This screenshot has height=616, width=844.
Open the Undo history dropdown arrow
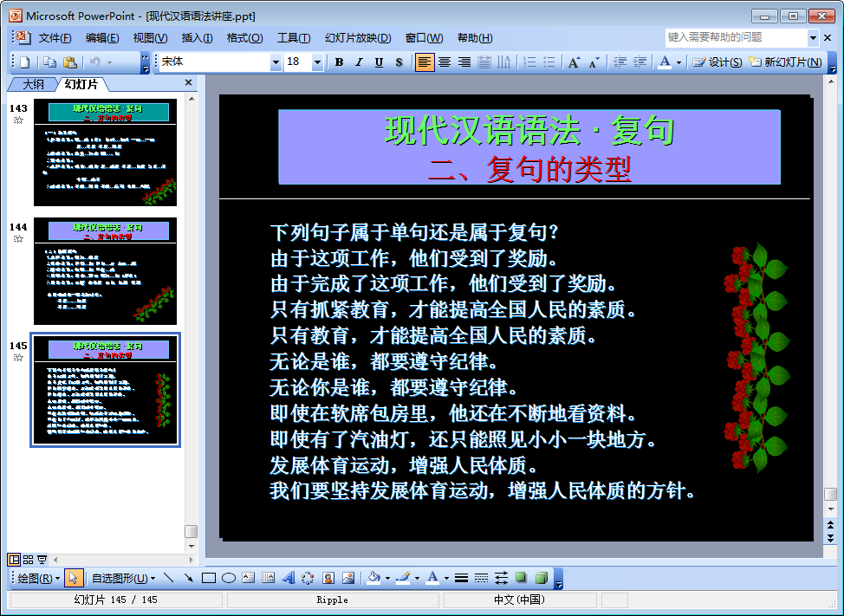click(110, 62)
